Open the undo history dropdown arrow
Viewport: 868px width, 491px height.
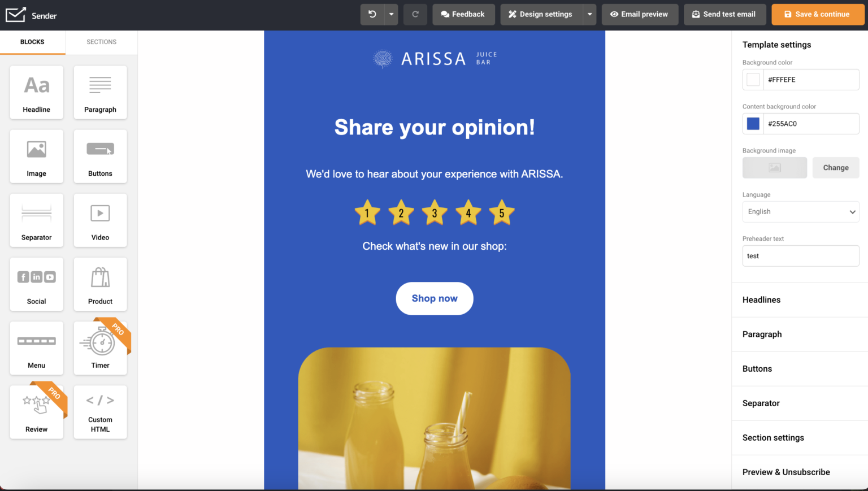pos(390,14)
